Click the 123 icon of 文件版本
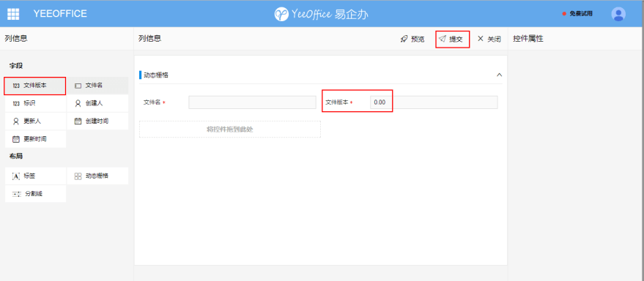 pyautogui.click(x=16, y=86)
